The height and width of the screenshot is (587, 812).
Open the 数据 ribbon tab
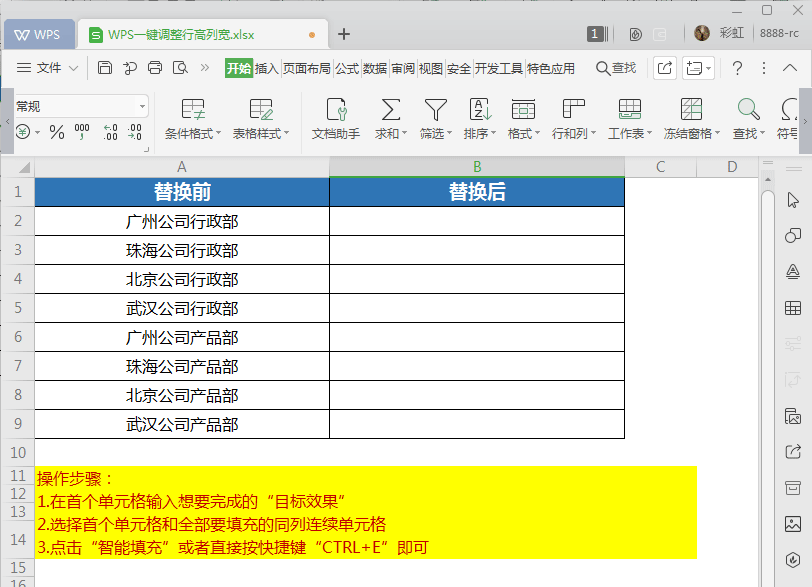[375, 68]
